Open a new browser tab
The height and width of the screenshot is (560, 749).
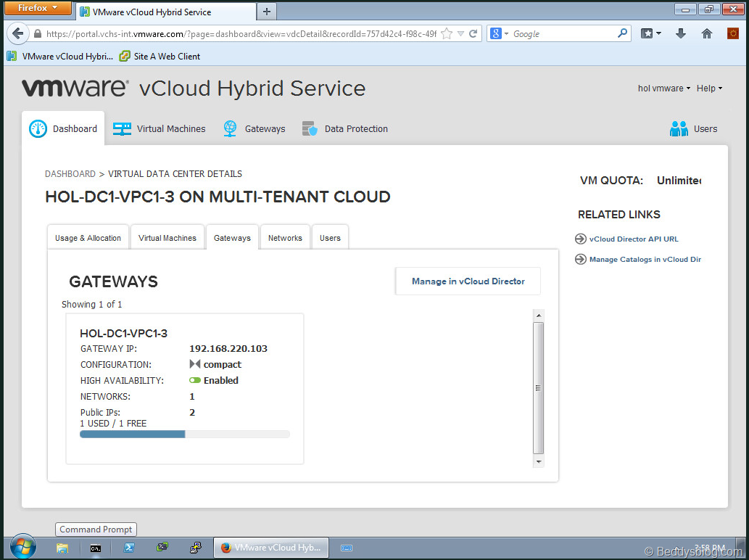click(x=267, y=12)
